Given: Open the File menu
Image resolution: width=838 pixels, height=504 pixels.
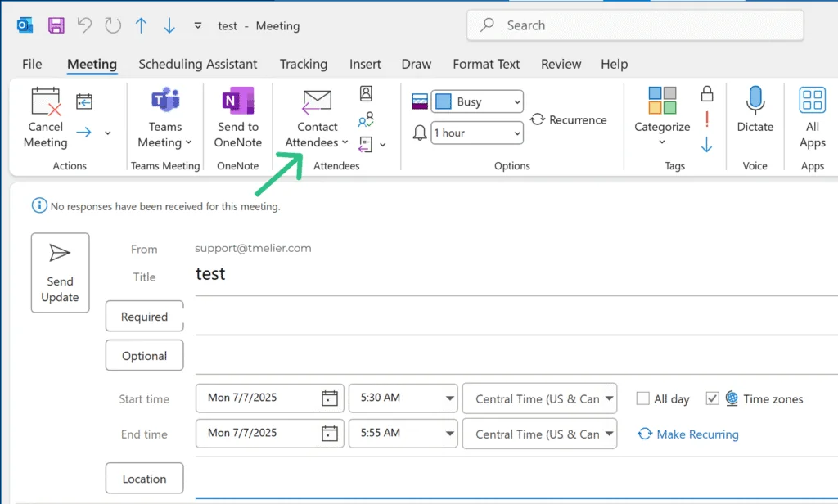Looking at the screenshot, I should (x=32, y=64).
